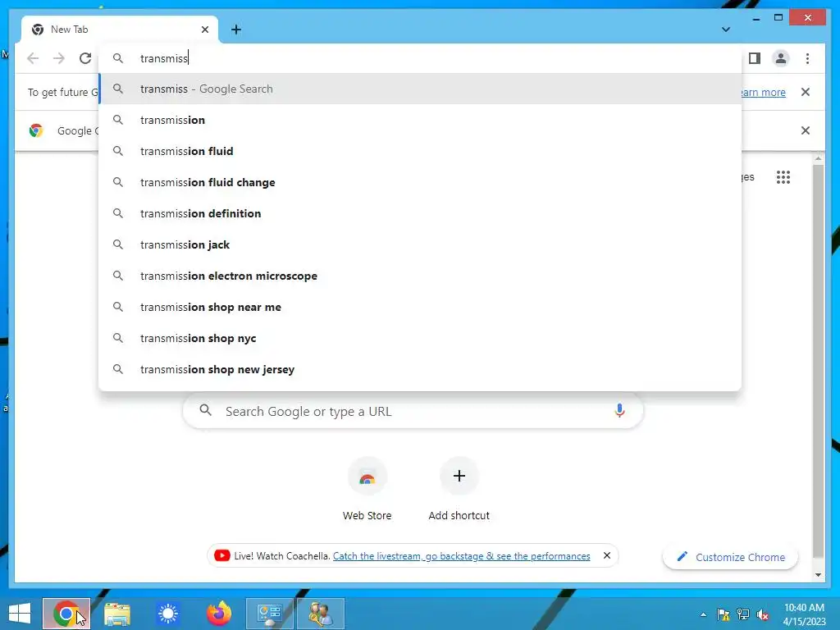Show hidden system tray icons

click(703, 614)
